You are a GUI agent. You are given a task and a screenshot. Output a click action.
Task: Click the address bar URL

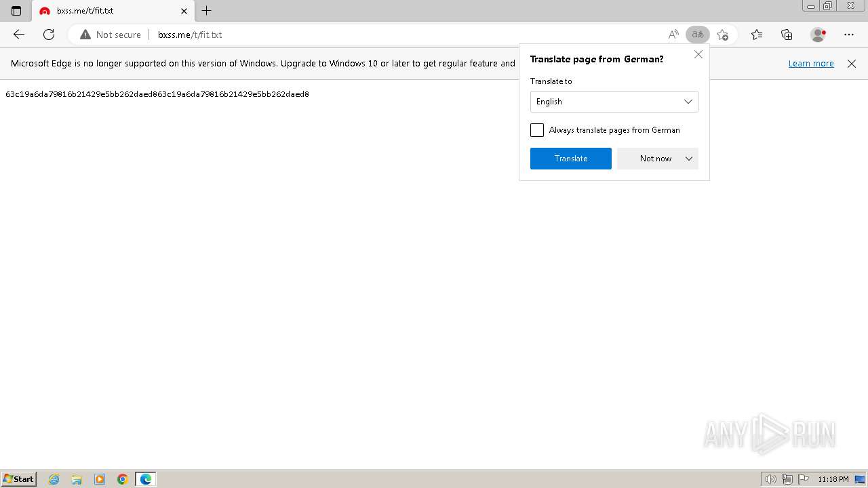[190, 35]
